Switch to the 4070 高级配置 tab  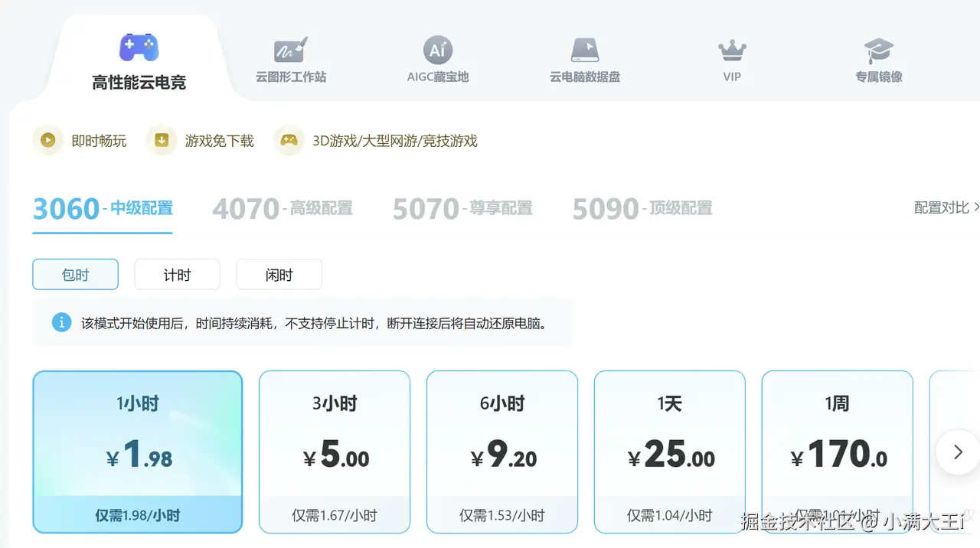pos(283,207)
